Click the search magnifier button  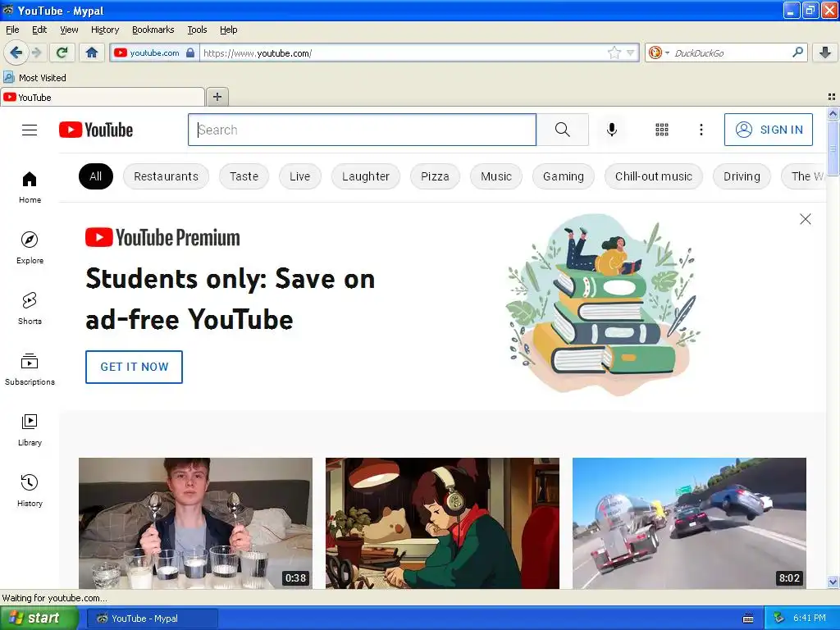pos(562,130)
